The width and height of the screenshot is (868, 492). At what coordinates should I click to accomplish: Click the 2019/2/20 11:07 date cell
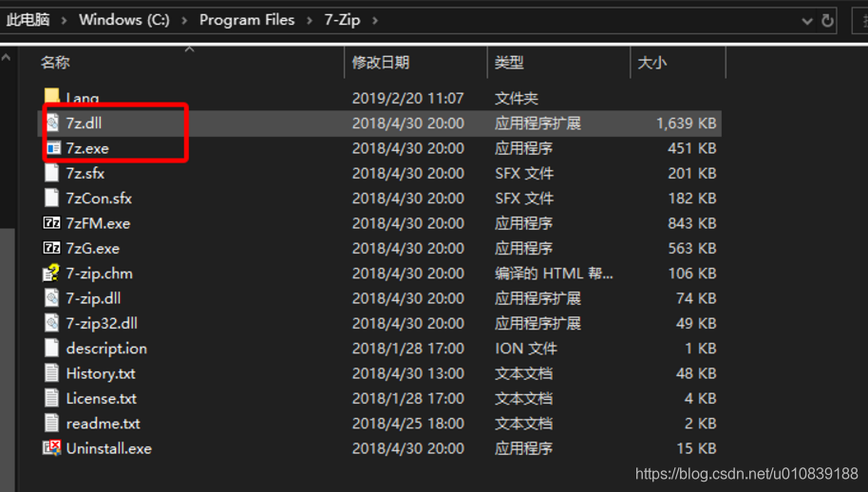click(407, 98)
